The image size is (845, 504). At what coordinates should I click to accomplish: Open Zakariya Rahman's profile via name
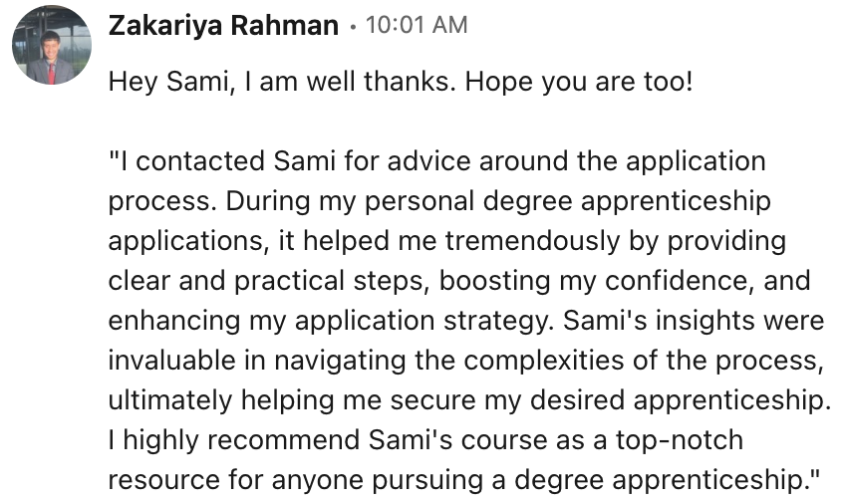[222, 27]
